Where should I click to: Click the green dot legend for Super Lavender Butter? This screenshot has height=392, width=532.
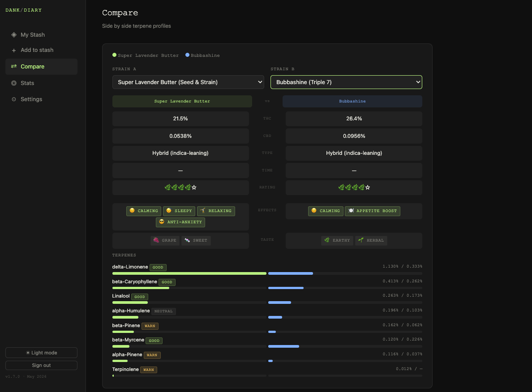pyautogui.click(x=114, y=55)
